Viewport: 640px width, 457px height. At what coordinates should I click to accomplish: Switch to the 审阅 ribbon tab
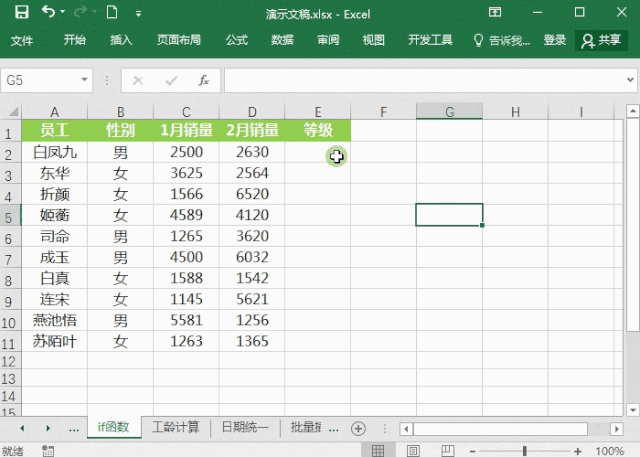click(x=328, y=40)
